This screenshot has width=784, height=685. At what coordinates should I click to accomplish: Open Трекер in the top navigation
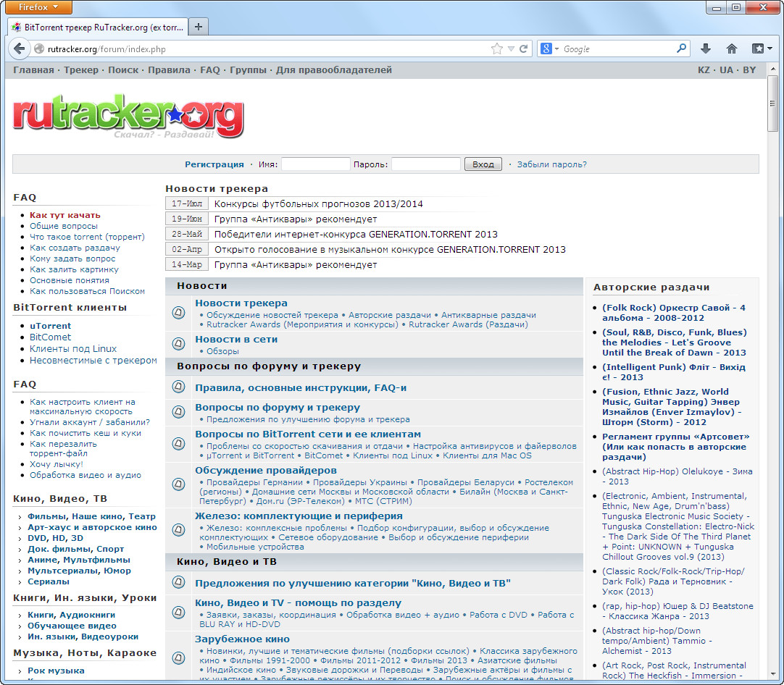[81, 70]
